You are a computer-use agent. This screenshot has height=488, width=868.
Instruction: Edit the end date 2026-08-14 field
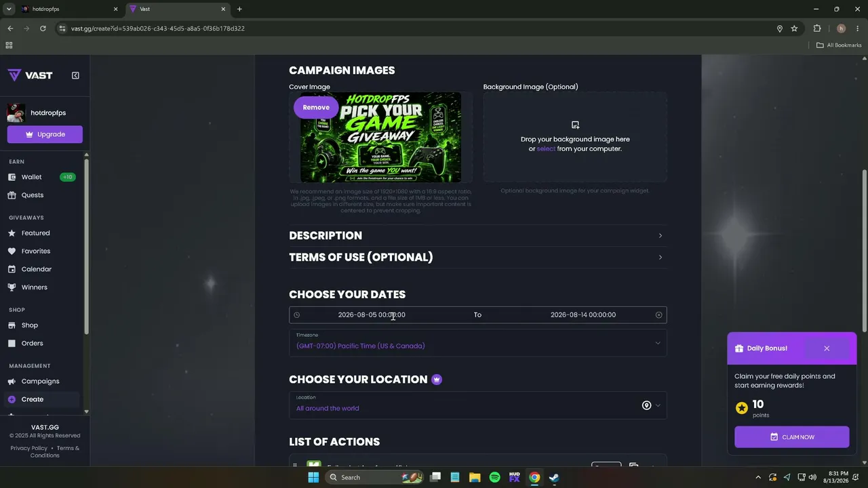pos(583,314)
